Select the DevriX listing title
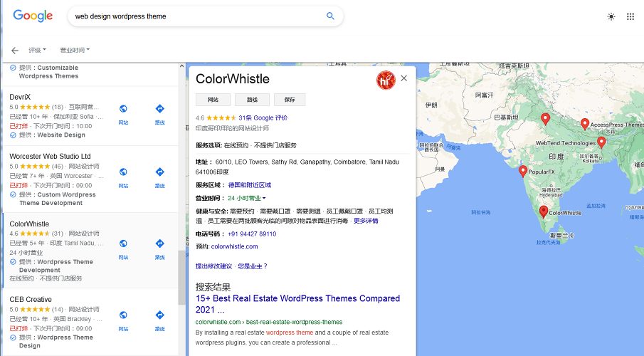The width and height of the screenshot is (644, 356). (20, 97)
